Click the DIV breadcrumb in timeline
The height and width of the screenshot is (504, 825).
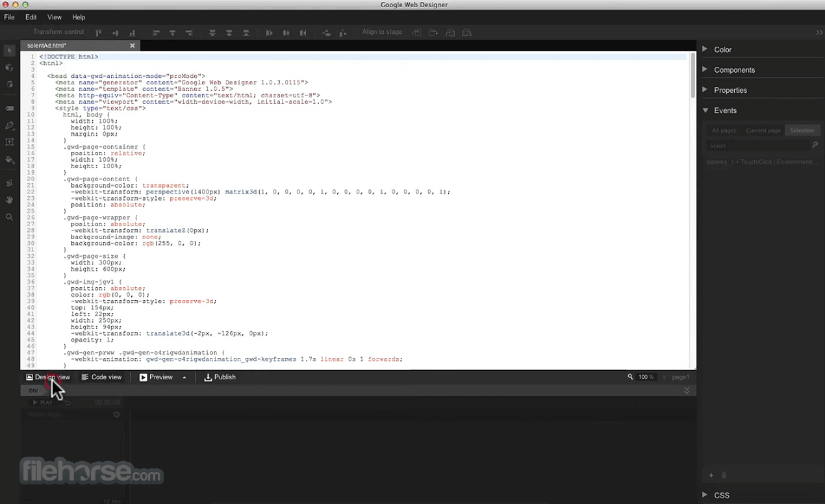(33, 390)
